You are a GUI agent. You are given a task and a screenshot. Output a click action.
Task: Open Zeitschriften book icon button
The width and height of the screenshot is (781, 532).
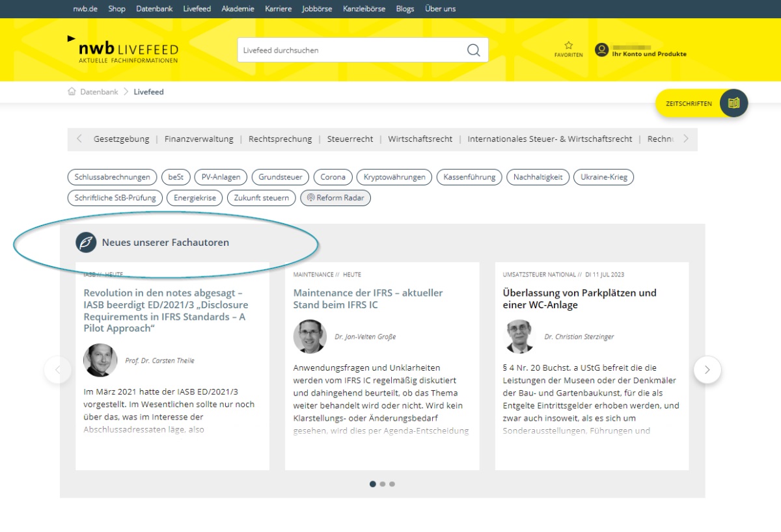point(733,103)
